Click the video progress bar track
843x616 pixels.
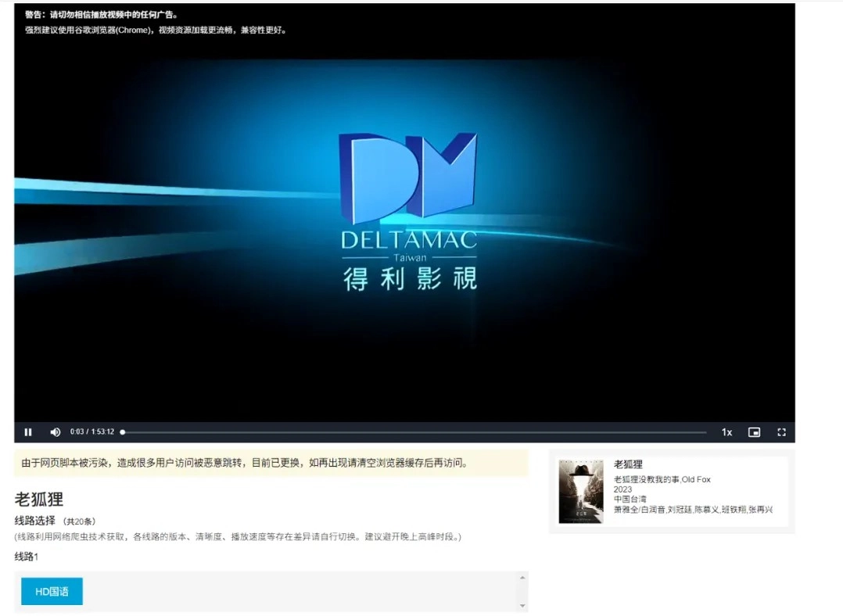tap(414, 432)
